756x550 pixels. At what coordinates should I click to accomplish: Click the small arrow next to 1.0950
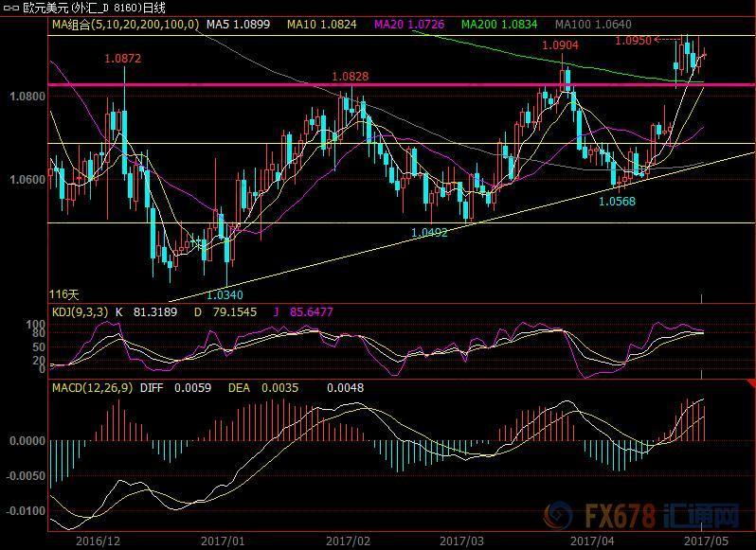pyautogui.click(x=662, y=40)
